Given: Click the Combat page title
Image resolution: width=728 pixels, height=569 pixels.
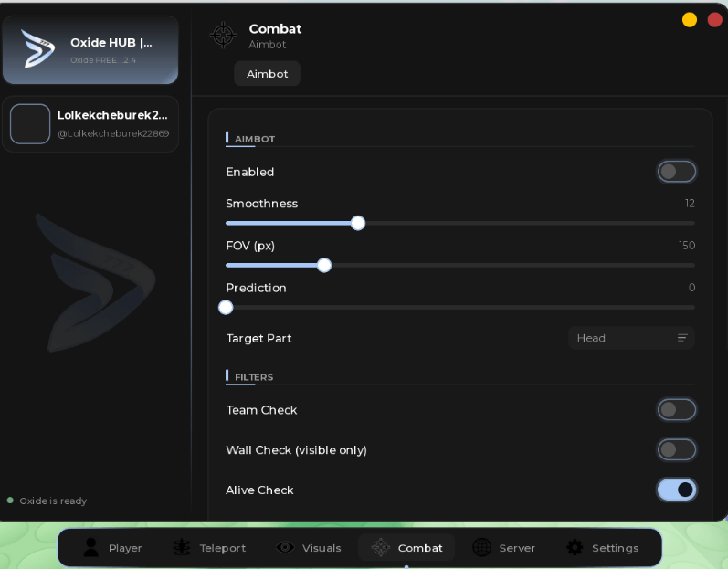Looking at the screenshot, I should [275, 29].
